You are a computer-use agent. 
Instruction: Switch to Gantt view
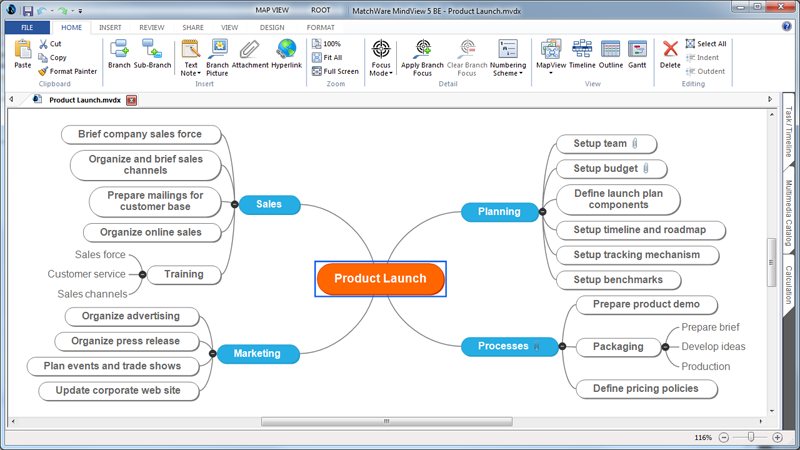(x=637, y=54)
